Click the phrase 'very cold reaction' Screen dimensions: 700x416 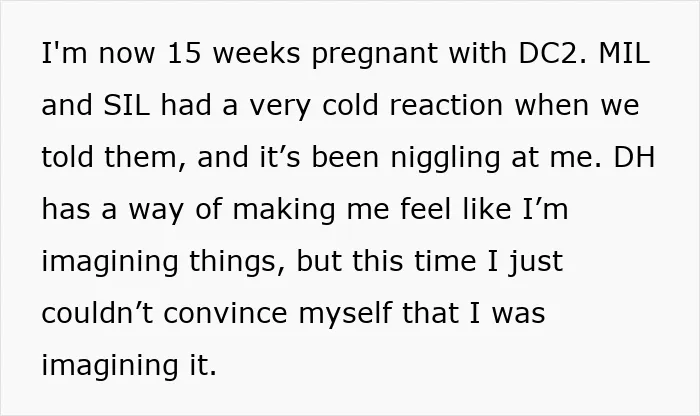click(376, 107)
